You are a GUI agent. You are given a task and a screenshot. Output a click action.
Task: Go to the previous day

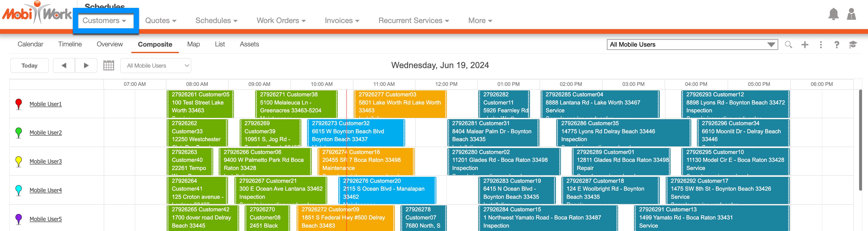pyautogui.click(x=64, y=65)
